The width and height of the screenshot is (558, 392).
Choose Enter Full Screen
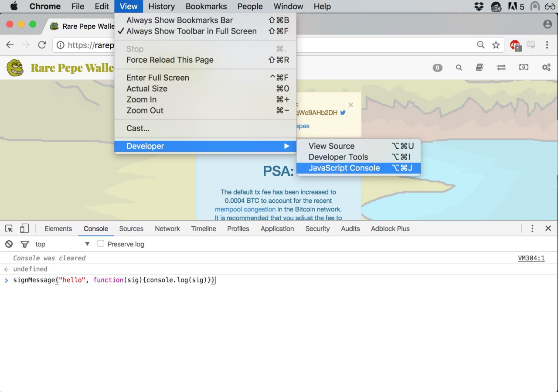point(205,78)
